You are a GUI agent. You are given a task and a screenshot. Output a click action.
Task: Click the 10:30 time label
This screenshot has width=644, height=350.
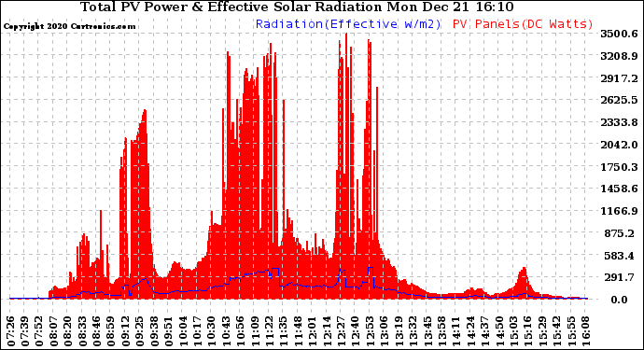tap(212, 331)
